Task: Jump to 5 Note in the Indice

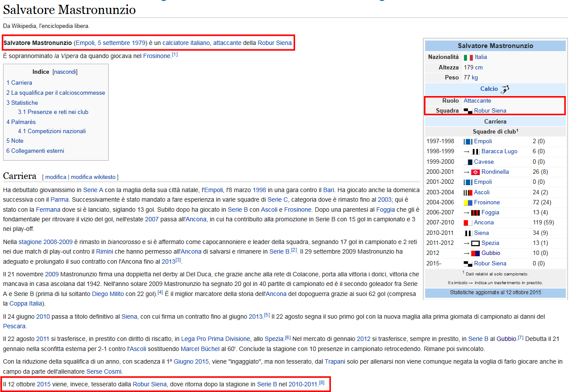Action: (15, 141)
